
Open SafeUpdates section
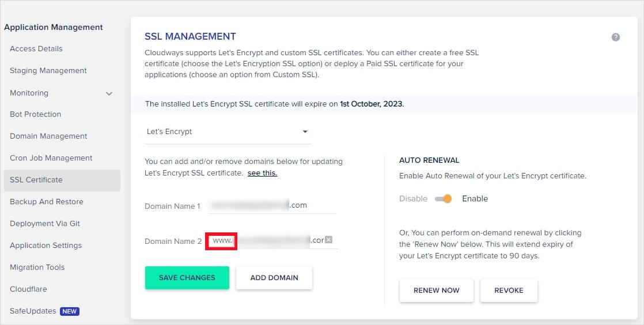[x=33, y=311]
